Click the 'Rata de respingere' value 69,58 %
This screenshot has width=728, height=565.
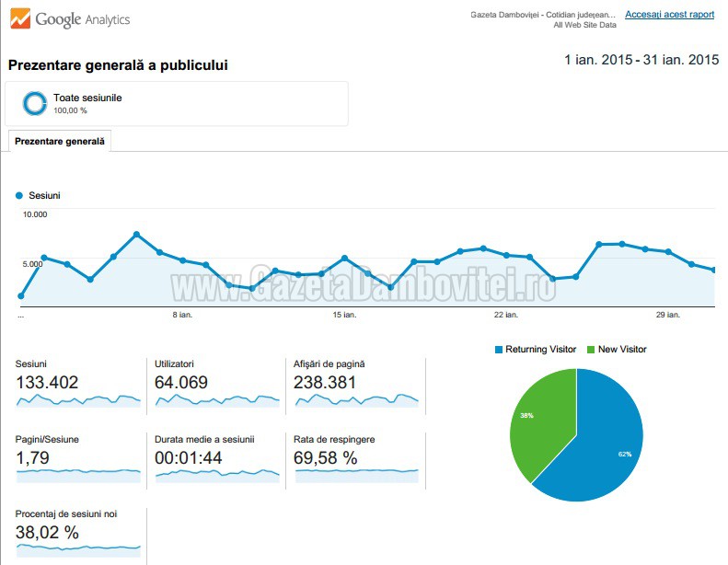point(326,458)
